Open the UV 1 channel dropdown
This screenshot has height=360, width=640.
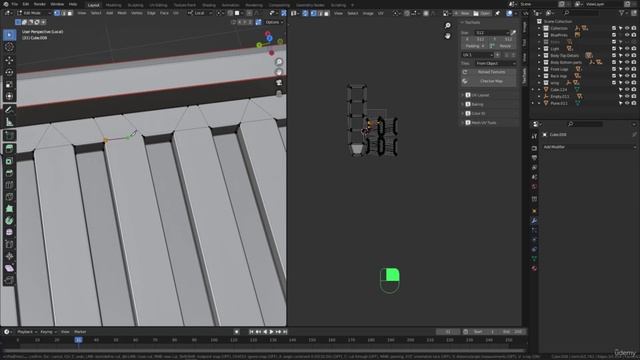478,55
